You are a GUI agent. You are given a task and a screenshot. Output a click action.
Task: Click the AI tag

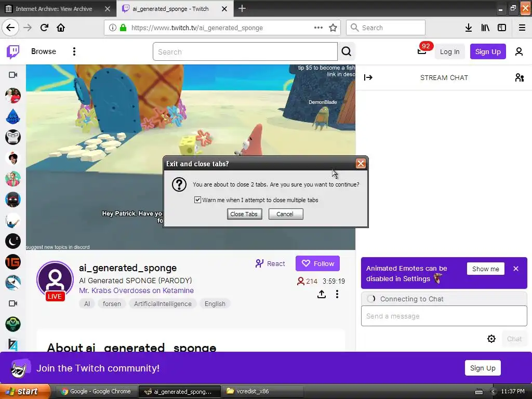87,303
